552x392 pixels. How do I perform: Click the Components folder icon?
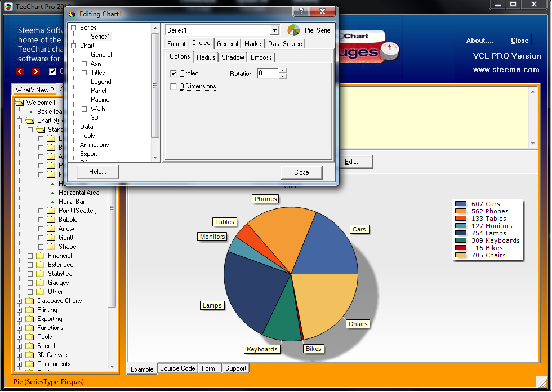coord(30,364)
